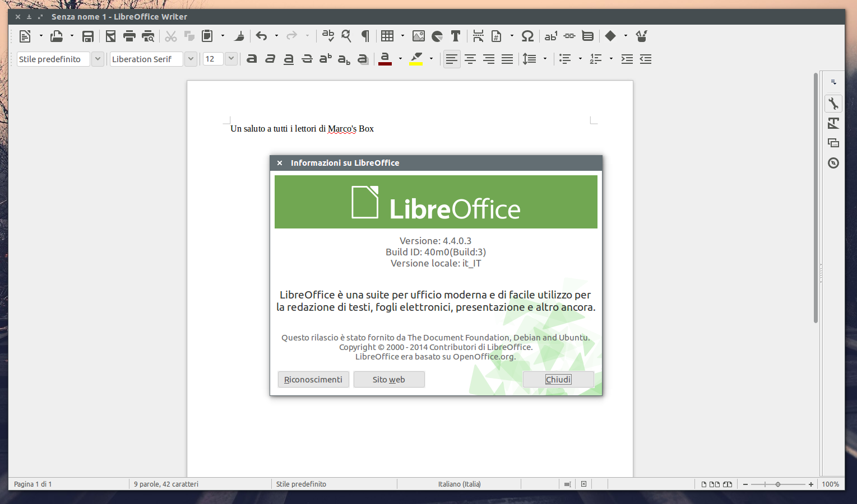
Task: Open the Find & Replace tool
Action: [x=346, y=36]
